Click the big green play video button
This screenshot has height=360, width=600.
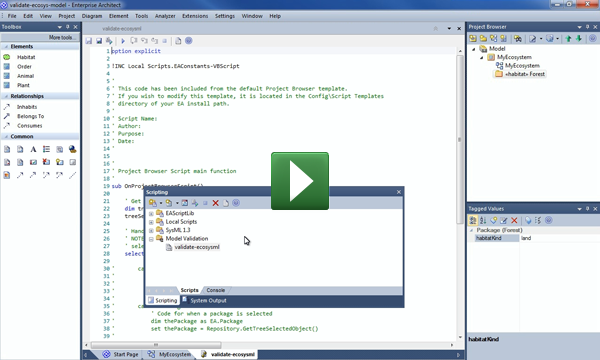300,181
